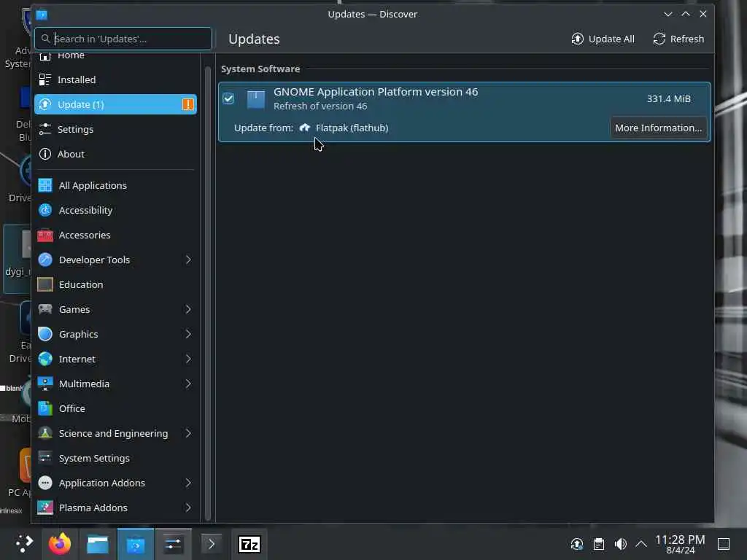
Task: Click the Home sidebar item
Action: pos(115,56)
